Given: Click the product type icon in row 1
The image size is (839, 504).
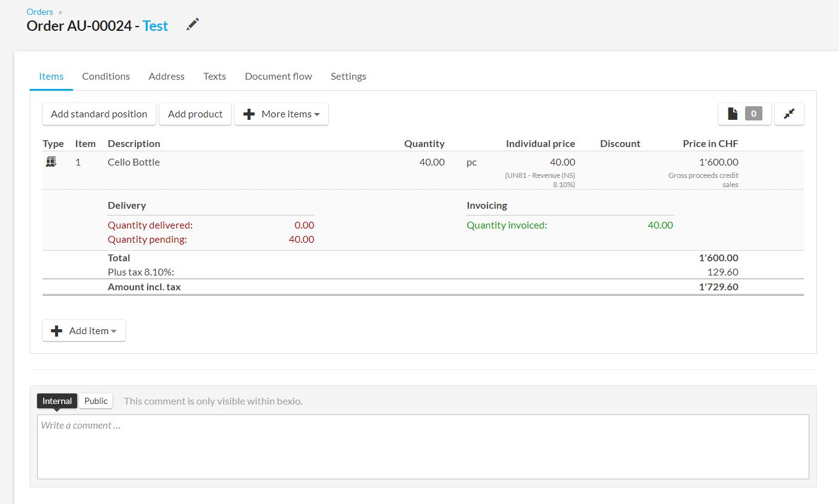Looking at the screenshot, I should [x=51, y=162].
